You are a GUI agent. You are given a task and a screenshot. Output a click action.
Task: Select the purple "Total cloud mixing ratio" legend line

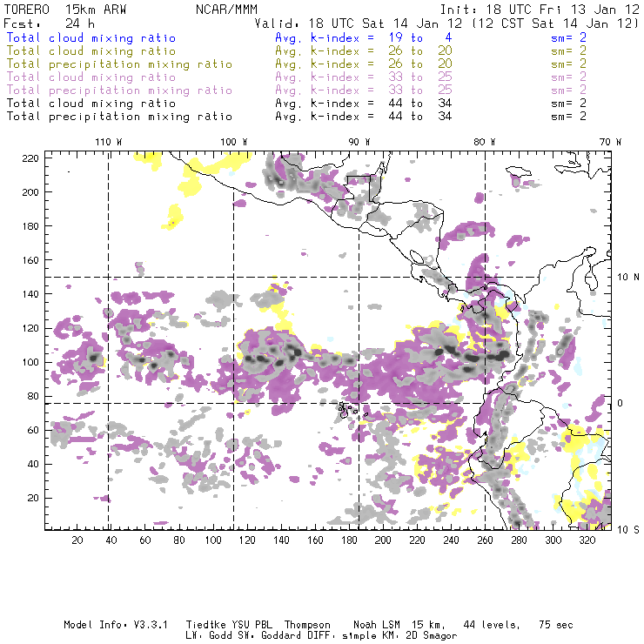(x=91, y=77)
